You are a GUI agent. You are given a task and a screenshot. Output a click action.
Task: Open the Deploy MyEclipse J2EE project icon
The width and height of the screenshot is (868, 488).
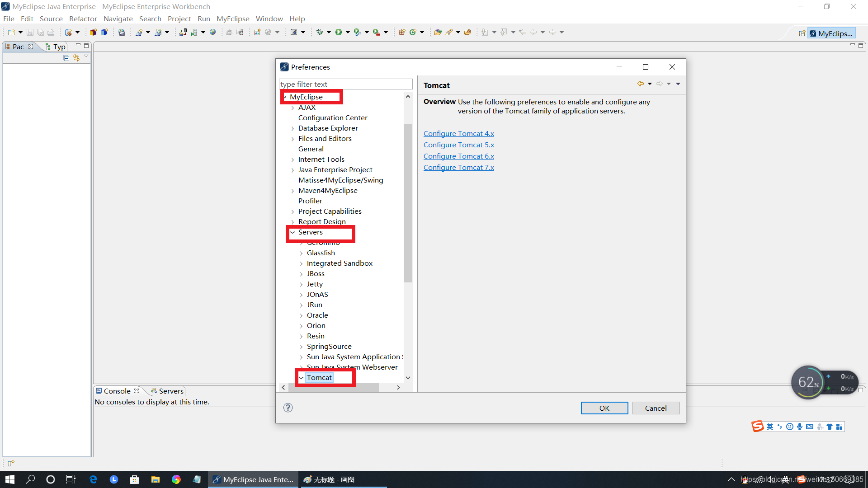tap(183, 32)
